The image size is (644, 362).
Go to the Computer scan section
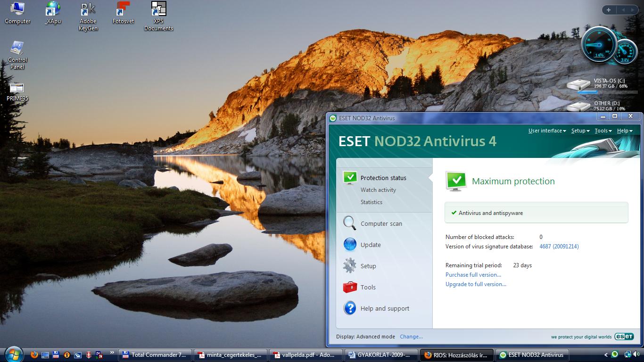point(381,223)
